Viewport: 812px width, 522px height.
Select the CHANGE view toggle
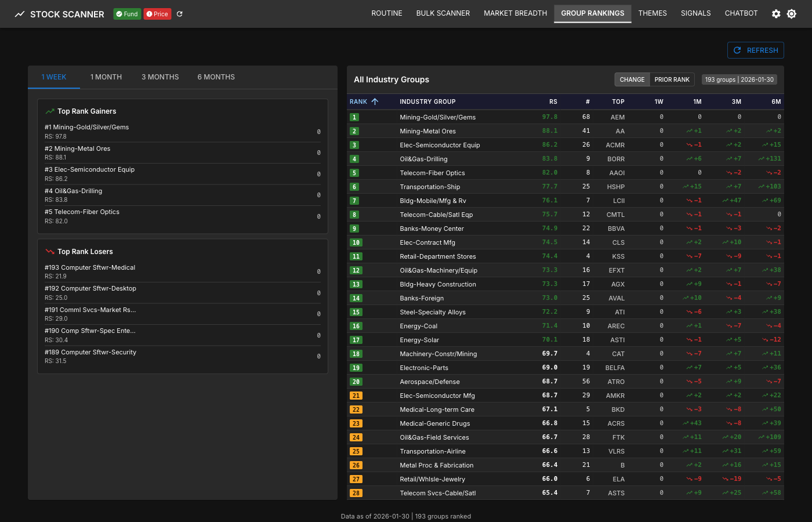click(632, 79)
